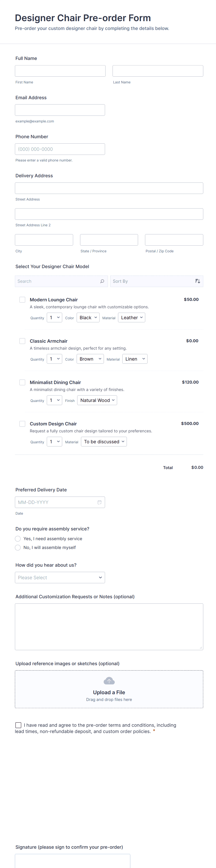Viewport: 216px width, 868px height.
Task: Click the additional customization notes textarea
Action: [x=109, y=627]
